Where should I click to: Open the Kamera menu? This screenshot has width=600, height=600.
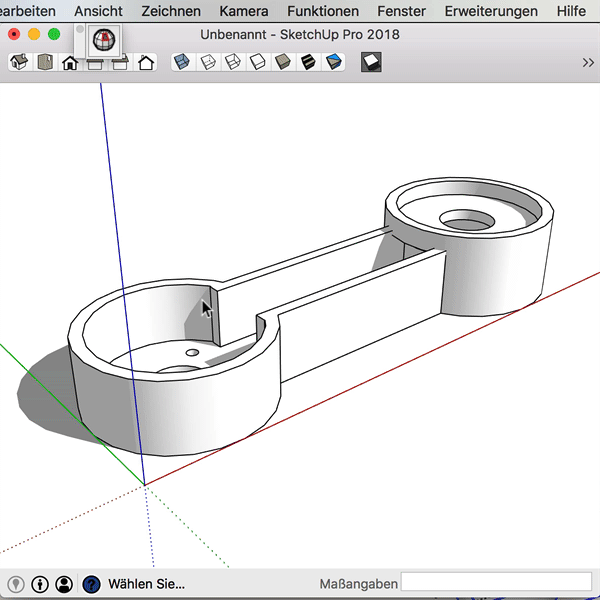click(243, 11)
